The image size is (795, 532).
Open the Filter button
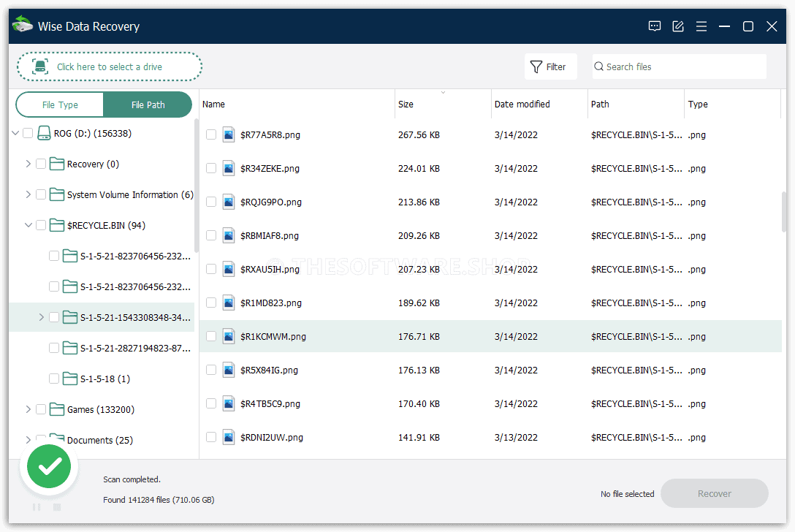551,66
